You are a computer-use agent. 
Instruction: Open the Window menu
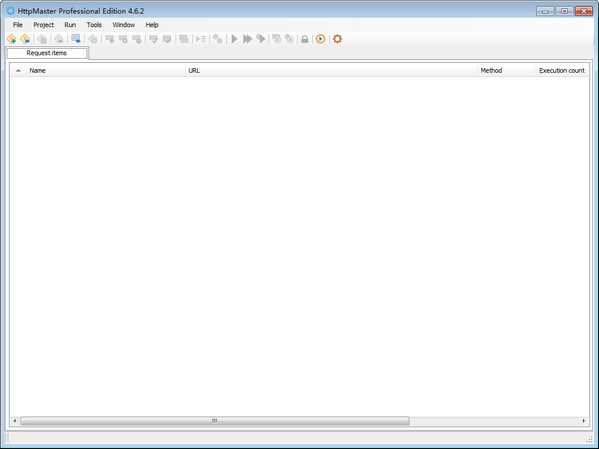124,25
